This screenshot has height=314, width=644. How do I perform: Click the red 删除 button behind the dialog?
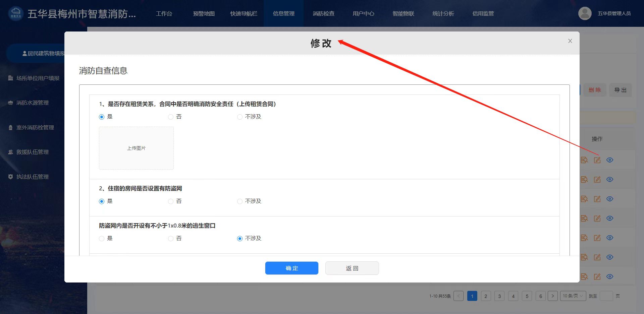[x=595, y=90]
